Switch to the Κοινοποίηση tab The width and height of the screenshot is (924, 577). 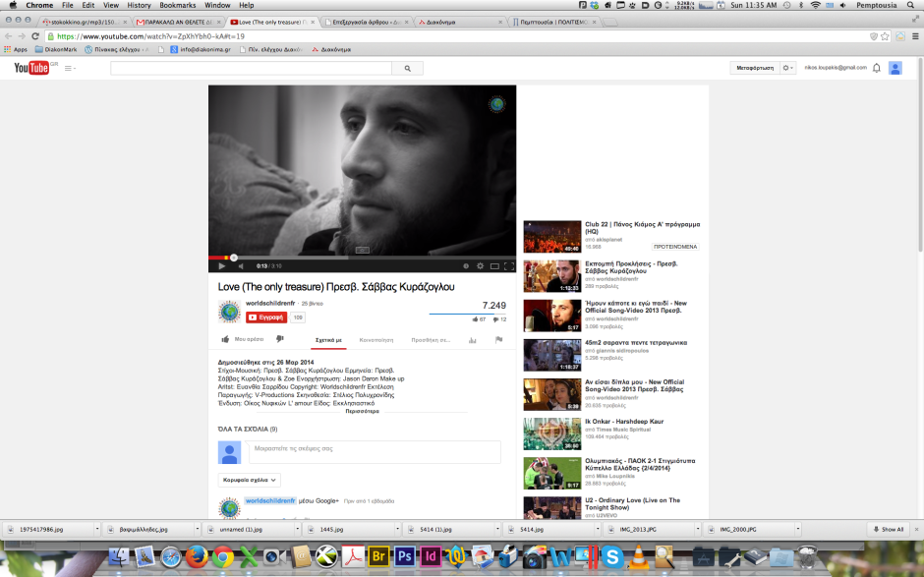tap(375, 339)
